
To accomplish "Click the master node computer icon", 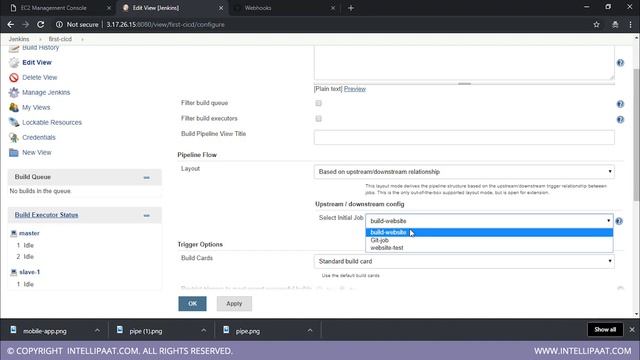I will [x=13, y=233].
